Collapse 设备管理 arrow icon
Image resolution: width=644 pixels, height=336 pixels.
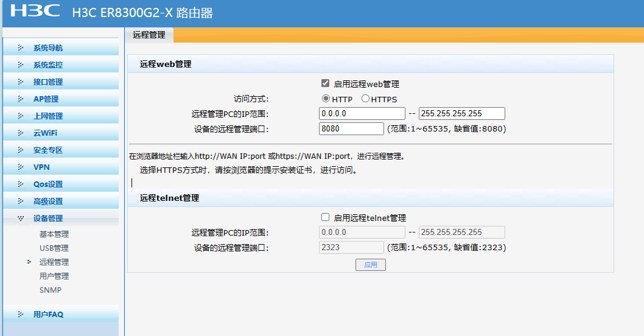pos(21,219)
